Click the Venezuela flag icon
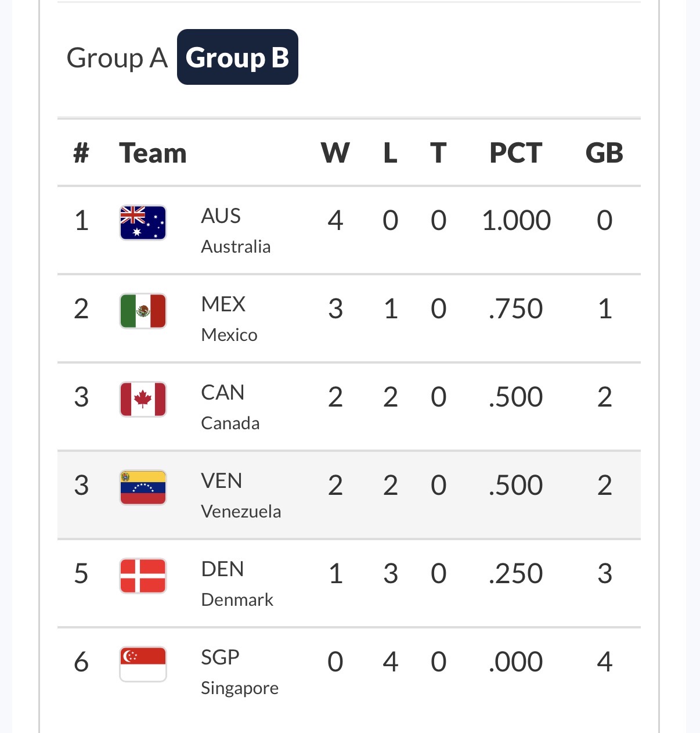 143,487
